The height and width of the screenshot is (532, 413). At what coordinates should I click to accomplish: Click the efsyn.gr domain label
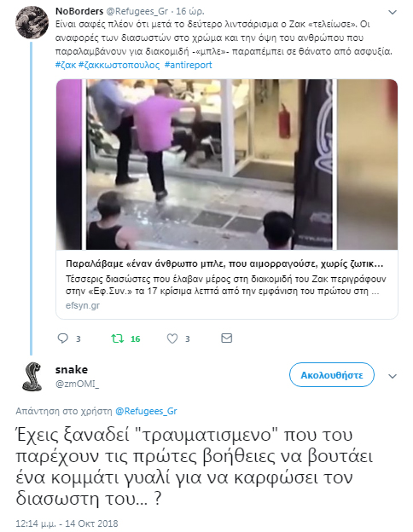83,305
